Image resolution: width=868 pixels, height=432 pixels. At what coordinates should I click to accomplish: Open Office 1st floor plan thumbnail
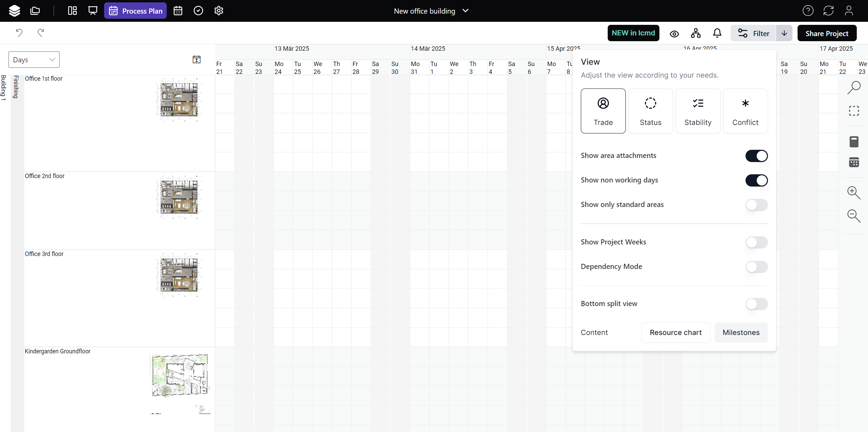[x=179, y=99]
